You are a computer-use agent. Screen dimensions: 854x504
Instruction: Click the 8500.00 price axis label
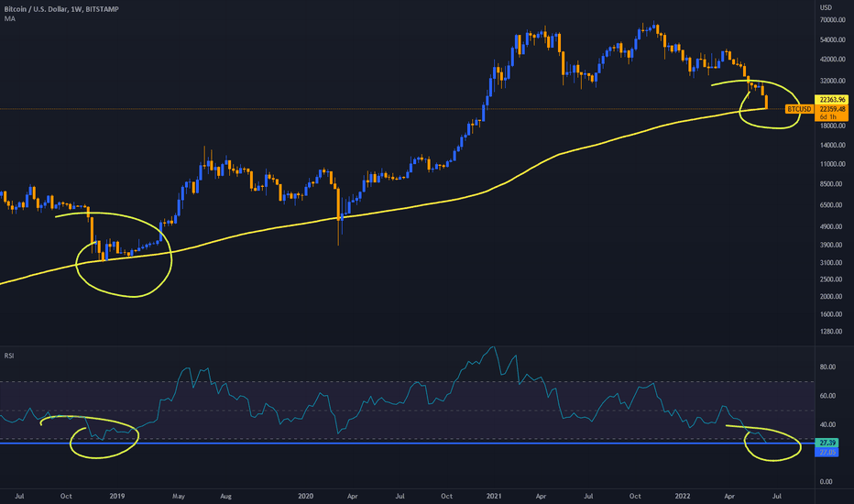click(x=831, y=184)
